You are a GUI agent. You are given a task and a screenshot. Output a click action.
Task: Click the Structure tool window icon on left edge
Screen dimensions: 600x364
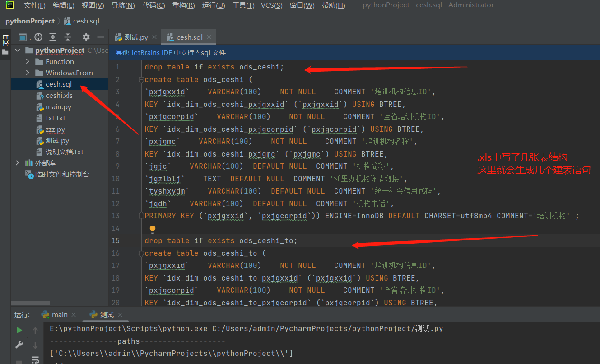pos(5,41)
